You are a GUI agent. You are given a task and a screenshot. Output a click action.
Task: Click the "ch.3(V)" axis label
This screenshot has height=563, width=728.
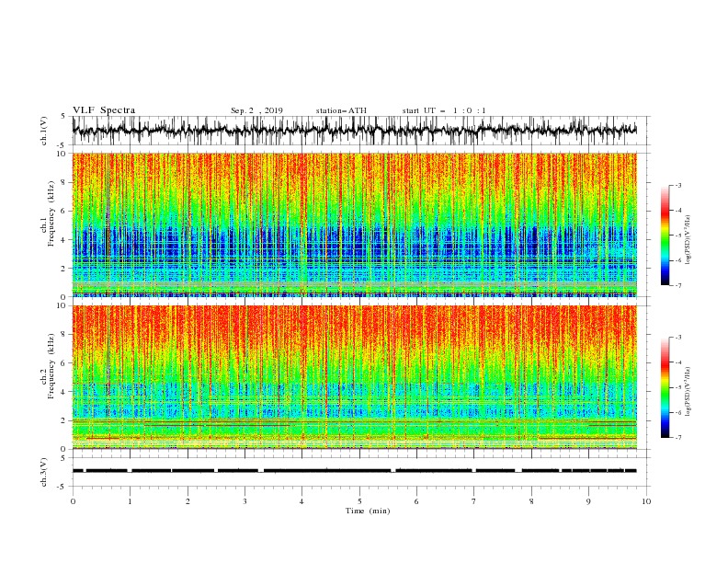[44, 472]
